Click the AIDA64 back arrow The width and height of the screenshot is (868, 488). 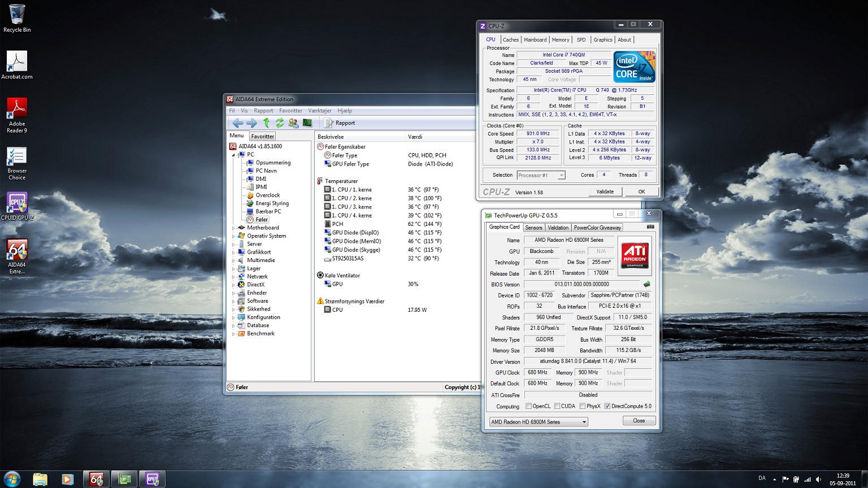pyautogui.click(x=238, y=123)
